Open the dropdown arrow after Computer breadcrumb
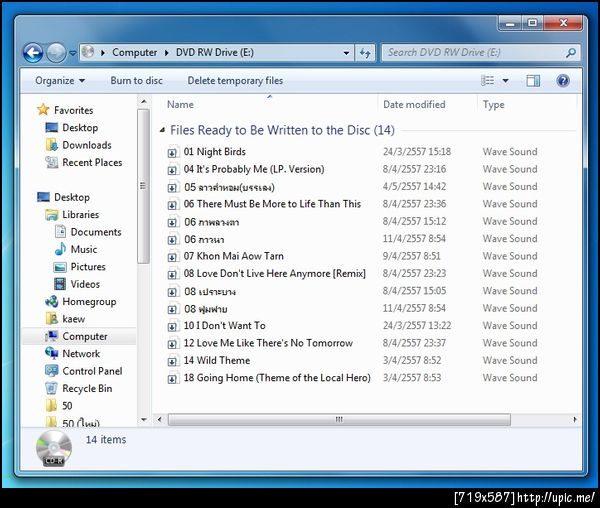 pyautogui.click(x=166, y=53)
